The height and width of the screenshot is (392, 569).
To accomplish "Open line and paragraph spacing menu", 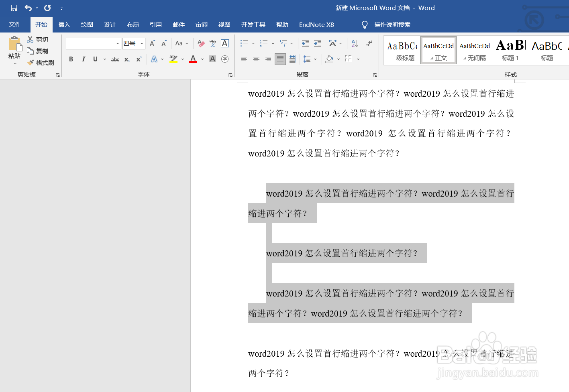I will click(x=310, y=59).
